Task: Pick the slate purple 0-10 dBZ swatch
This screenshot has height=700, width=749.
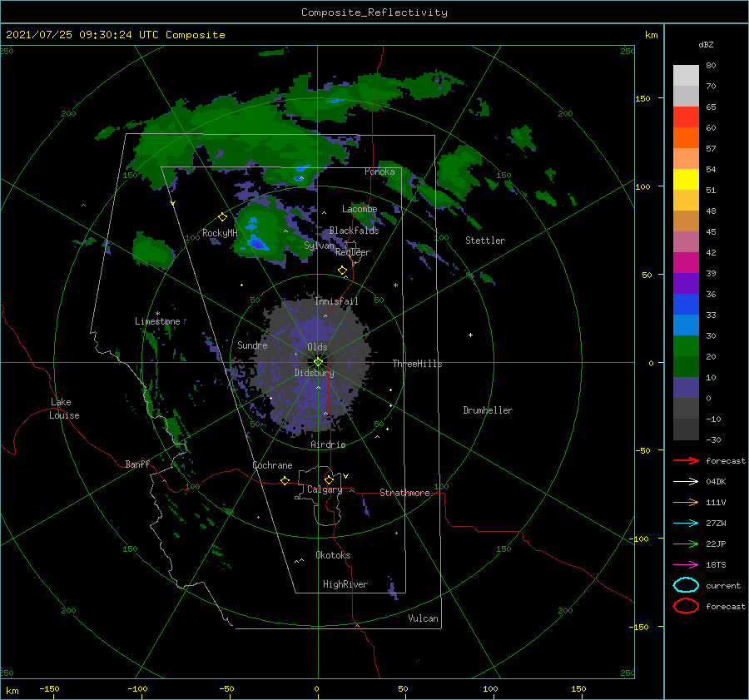Action: pyautogui.click(x=686, y=388)
